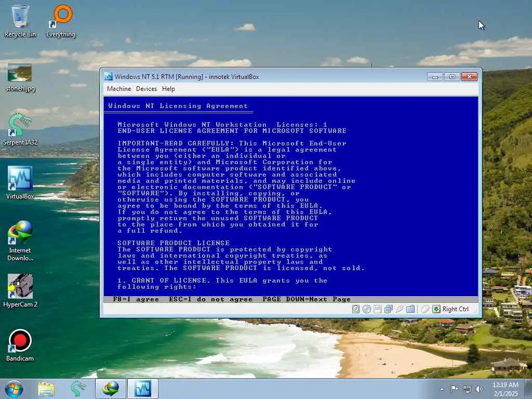
Task: Maximize the VirtualBox VM window
Action: [452, 77]
